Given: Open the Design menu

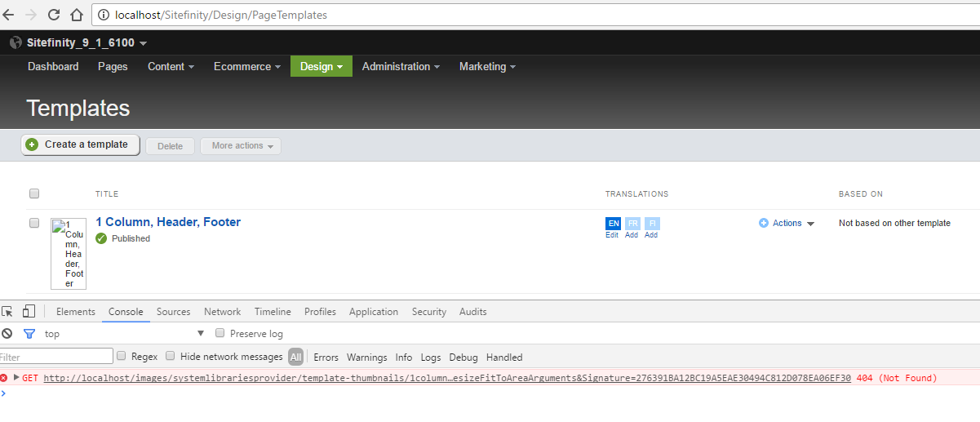Looking at the screenshot, I should click(x=321, y=66).
